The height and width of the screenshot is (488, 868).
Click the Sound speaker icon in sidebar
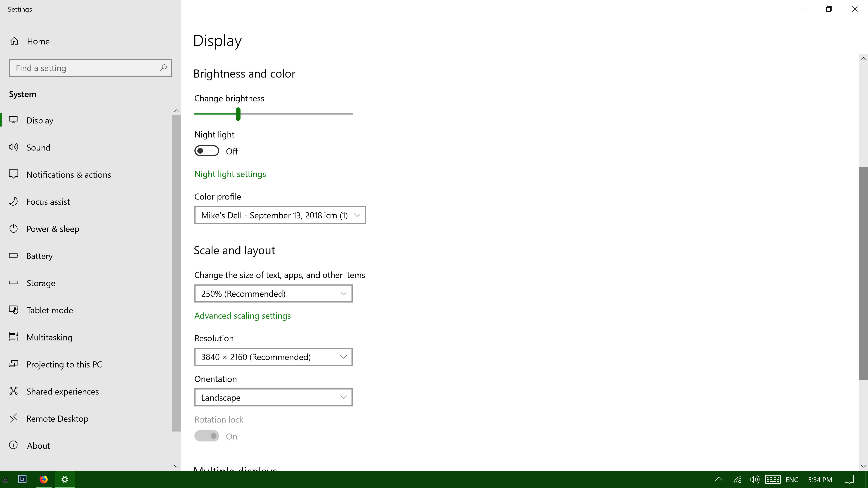(14, 147)
